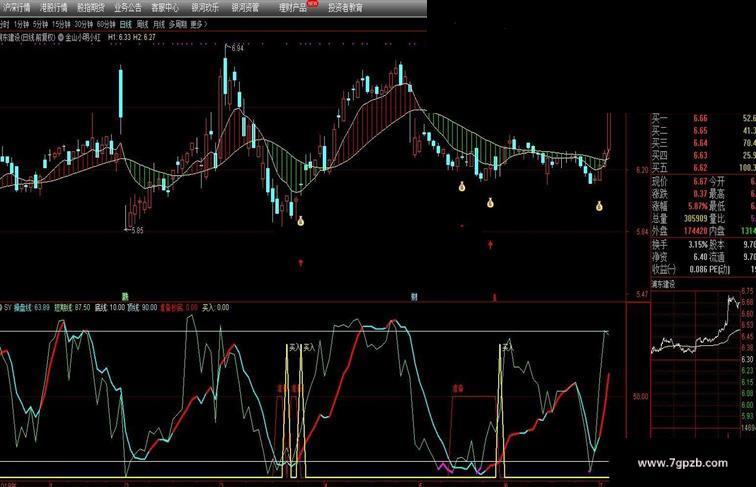Open the 投资者教育 menu

pyautogui.click(x=346, y=8)
